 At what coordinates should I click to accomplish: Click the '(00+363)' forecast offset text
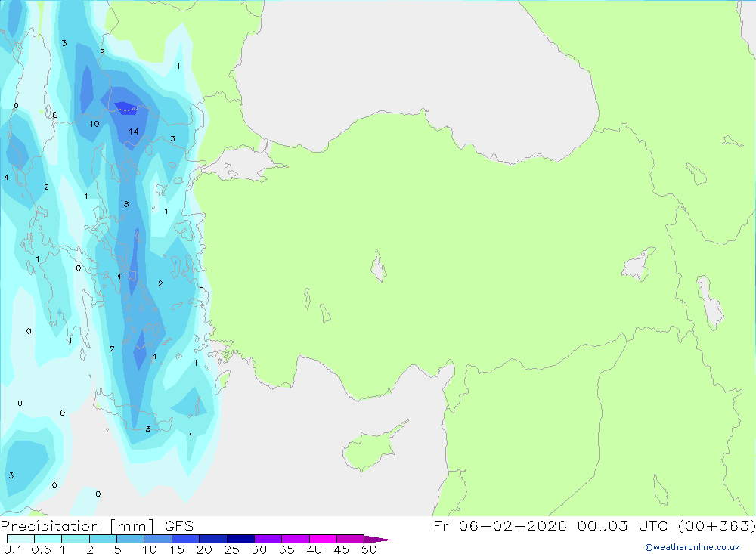(717, 526)
